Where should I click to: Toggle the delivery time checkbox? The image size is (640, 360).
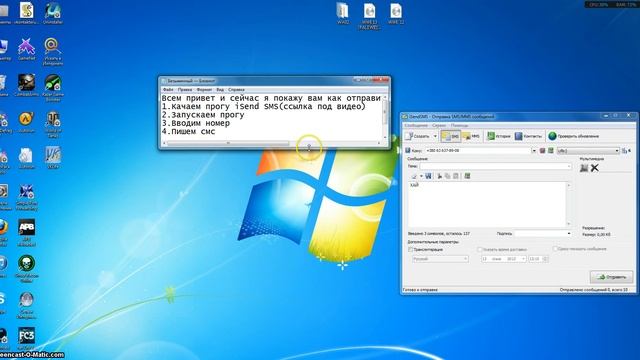[480, 249]
